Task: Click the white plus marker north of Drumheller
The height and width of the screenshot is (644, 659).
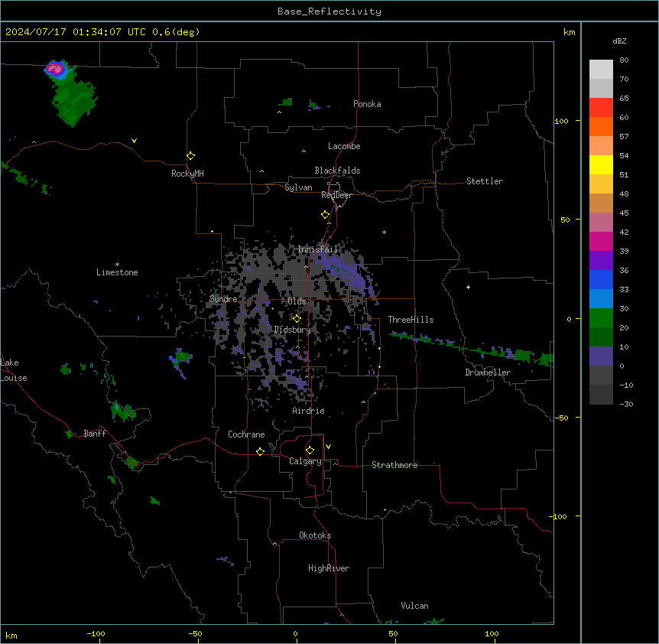Action: click(x=468, y=287)
